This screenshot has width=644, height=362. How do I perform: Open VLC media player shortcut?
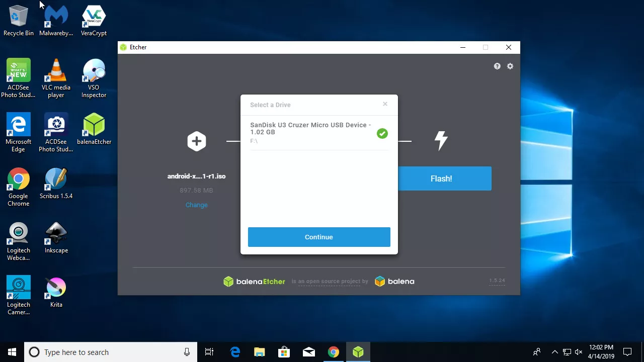56,79
